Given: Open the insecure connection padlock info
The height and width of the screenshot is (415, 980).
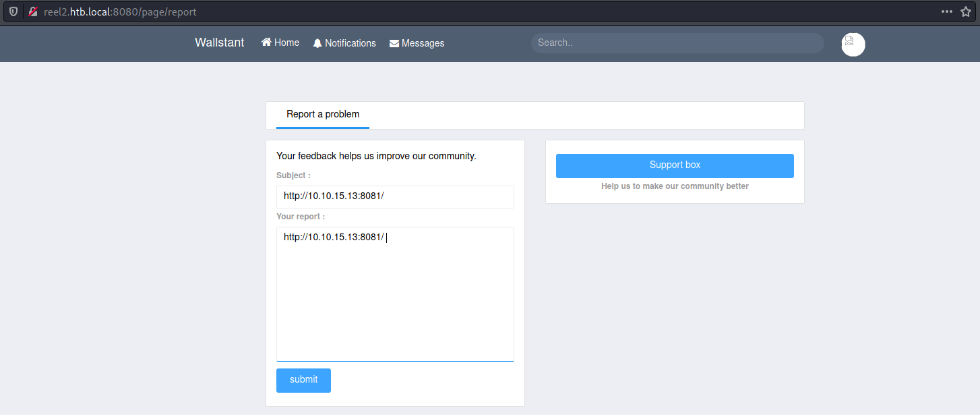Looking at the screenshot, I should pyautogui.click(x=32, y=12).
